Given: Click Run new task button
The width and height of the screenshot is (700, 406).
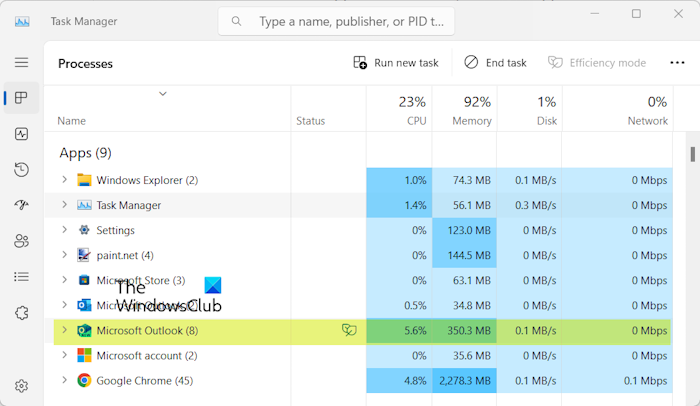Looking at the screenshot, I should [396, 63].
